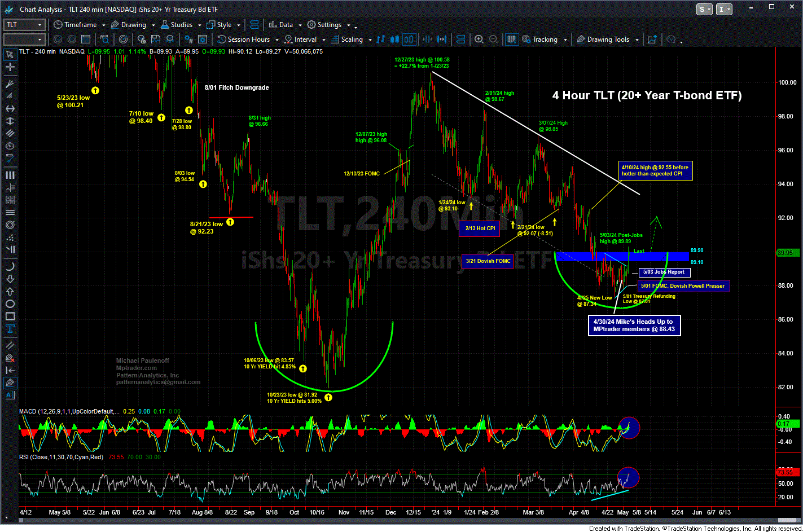Select the '2/13 Hot CPI' annotation box

point(479,228)
